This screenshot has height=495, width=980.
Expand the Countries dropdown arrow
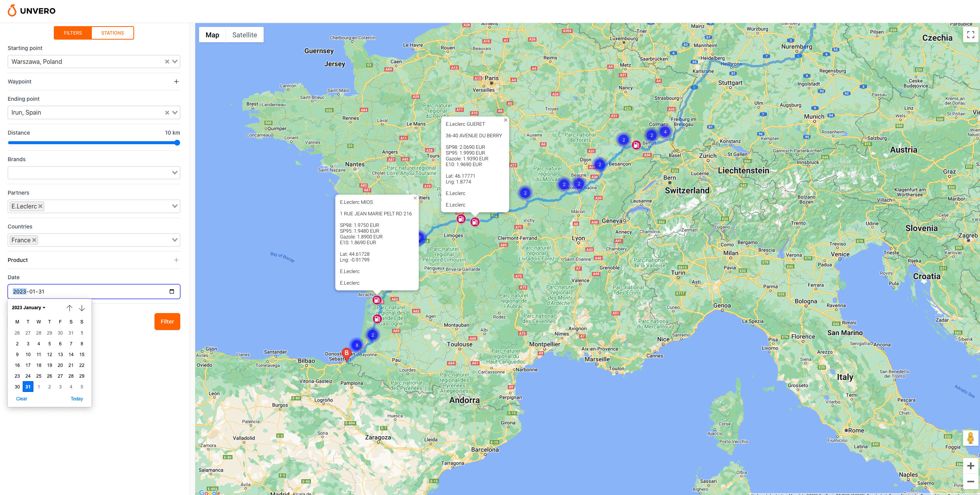tap(175, 240)
